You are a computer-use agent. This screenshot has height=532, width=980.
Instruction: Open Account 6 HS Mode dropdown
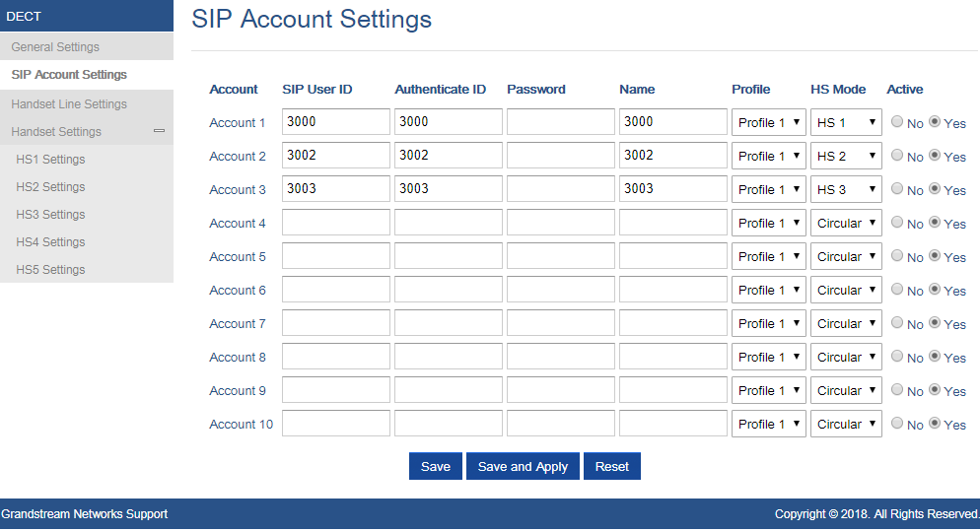846,290
